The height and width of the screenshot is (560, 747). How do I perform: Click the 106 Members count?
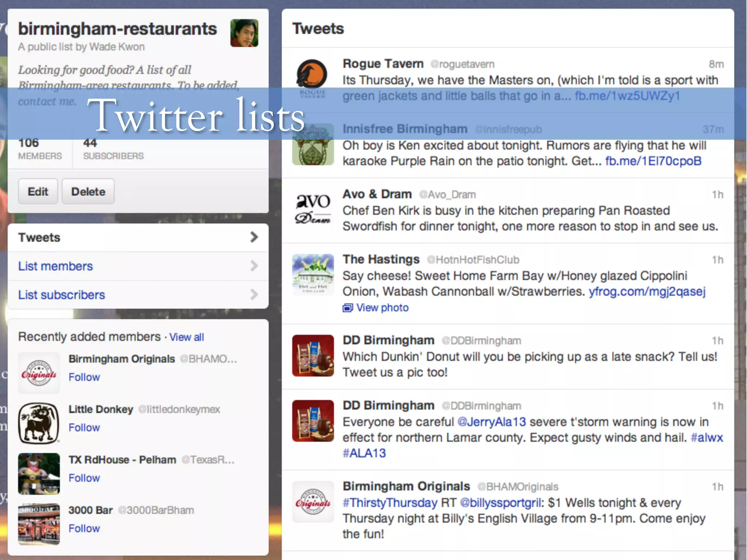40,149
